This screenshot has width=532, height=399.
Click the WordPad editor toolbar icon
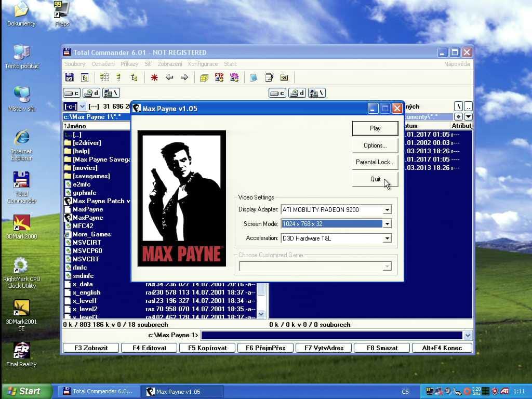269,77
